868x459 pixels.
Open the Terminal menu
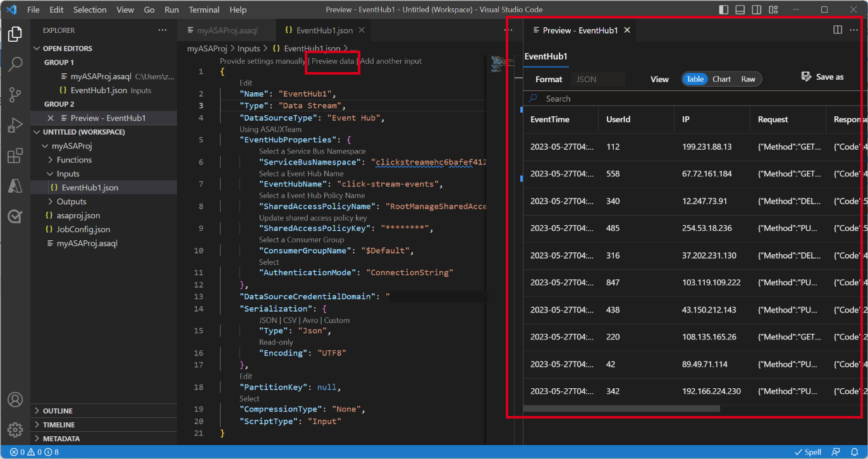coord(204,9)
